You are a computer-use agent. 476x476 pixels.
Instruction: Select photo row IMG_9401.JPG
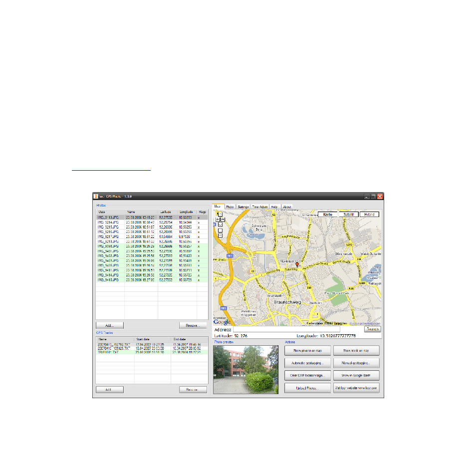click(x=152, y=251)
